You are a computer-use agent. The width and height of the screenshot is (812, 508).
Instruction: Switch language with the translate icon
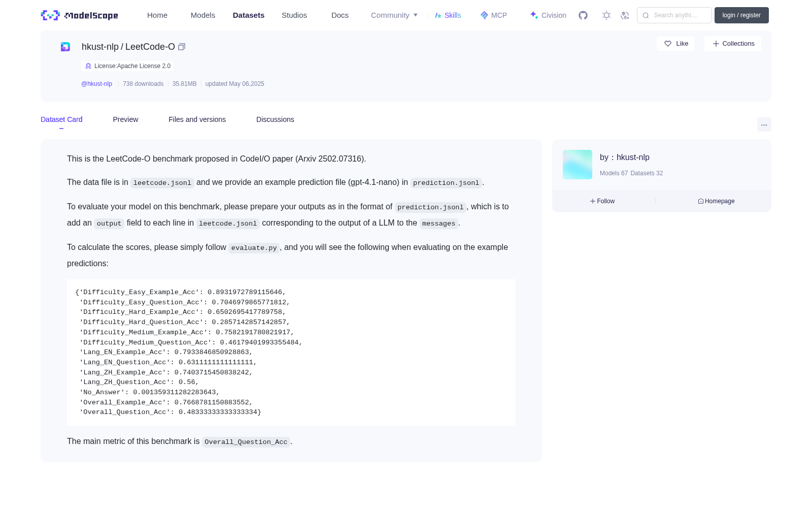tap(625, 15)
